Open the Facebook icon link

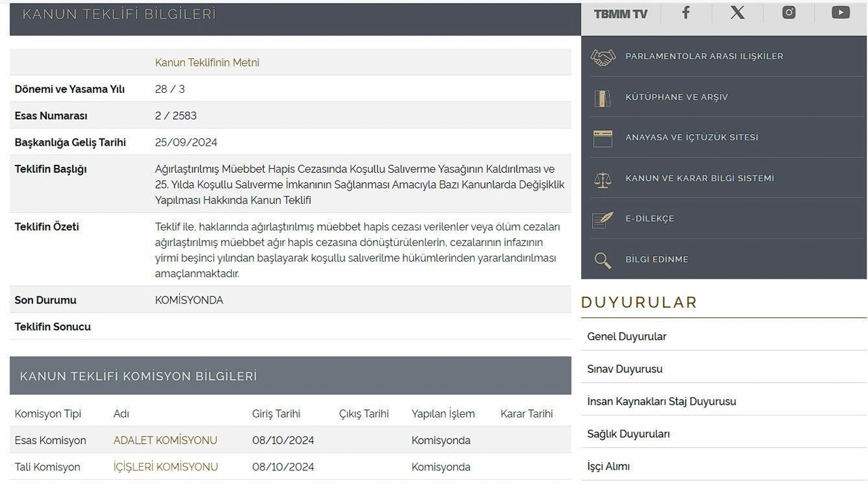point(686,13)
